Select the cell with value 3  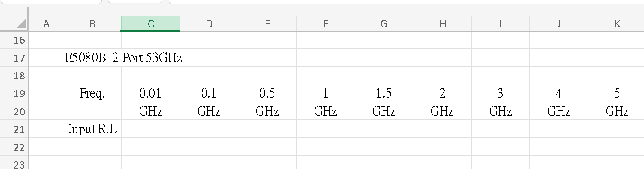click(500, 93)
